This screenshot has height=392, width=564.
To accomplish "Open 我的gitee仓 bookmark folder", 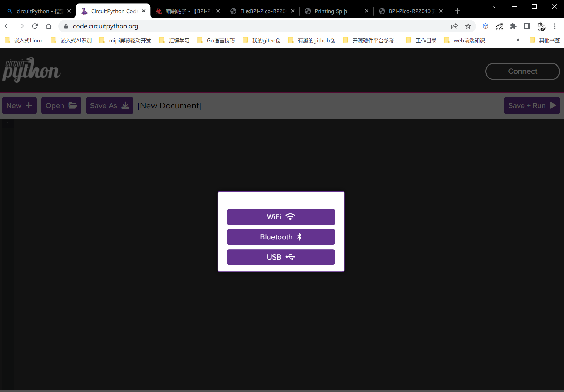I will (262, 41).
